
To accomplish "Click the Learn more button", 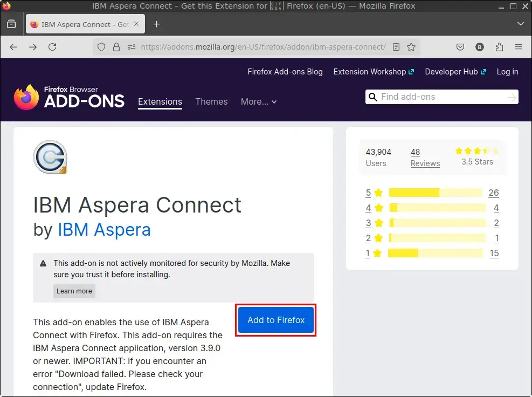I will [74, 291].
